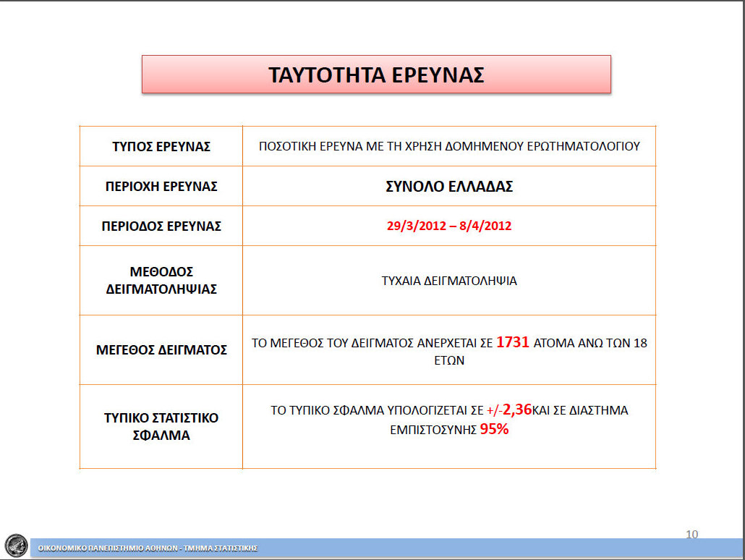Click the ΣΥΝΟΛΟ ΕΛΛΑΔΑΣ cell
Image resolution: width=745 pixels, height=560 pixels.
pos(449,186)
